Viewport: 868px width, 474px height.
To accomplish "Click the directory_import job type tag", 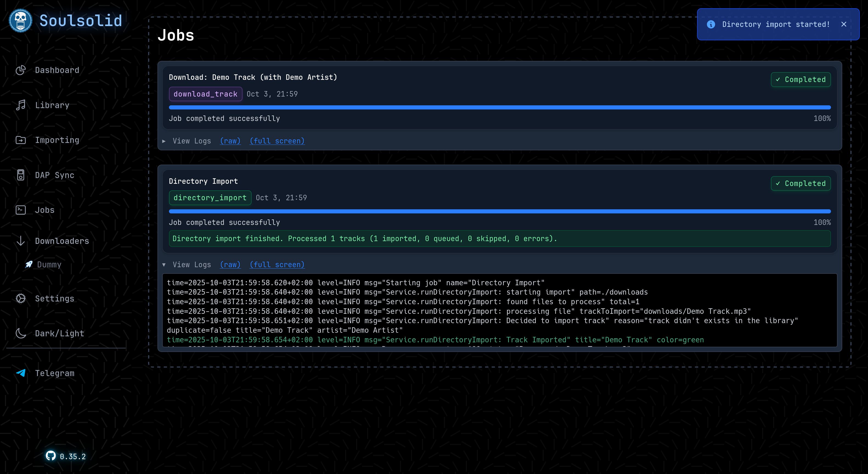I will [210, 198].
